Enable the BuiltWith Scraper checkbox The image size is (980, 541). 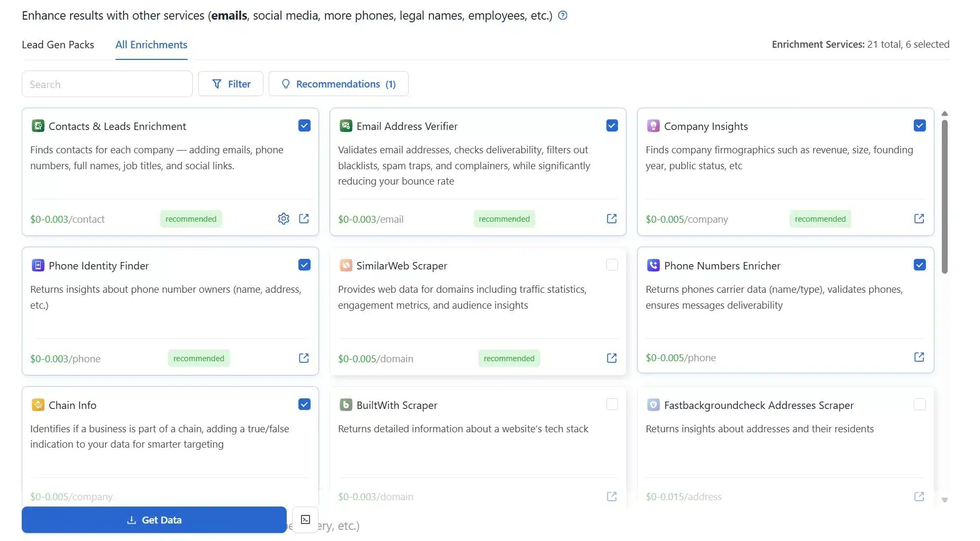click(x=612, y=404)
